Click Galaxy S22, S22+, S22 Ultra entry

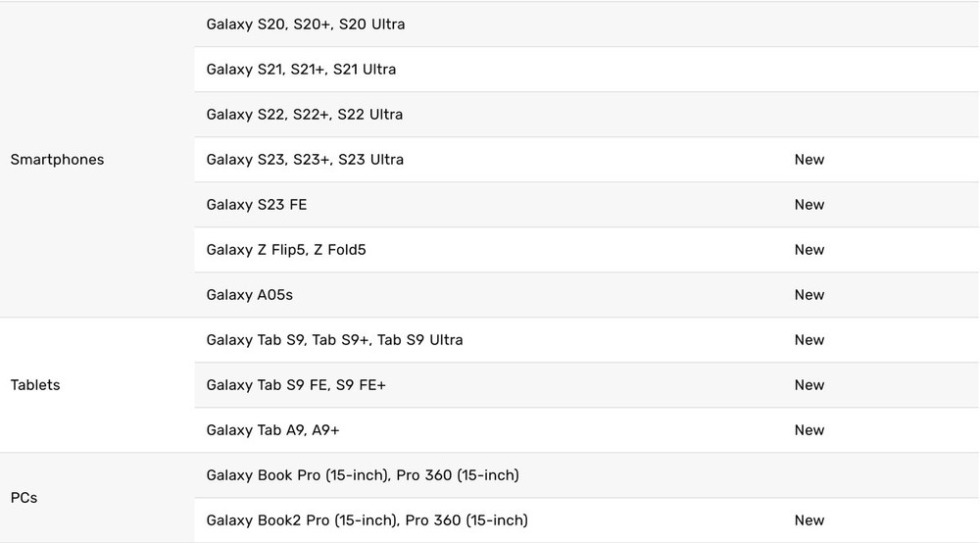pyautogui.click(x=304, y=115)
